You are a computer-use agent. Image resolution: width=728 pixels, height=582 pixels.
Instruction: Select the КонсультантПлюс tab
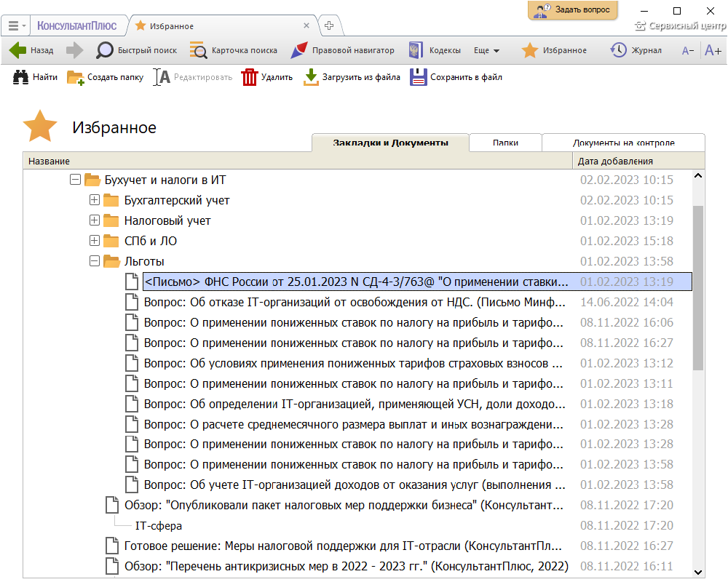[x=77, y=25]
